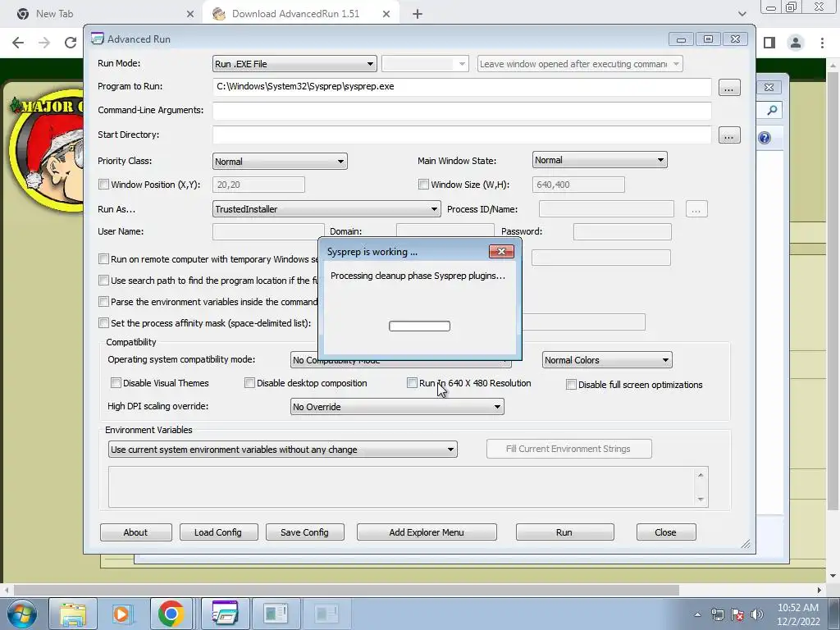The height and width of the screenshot is (630, 840).
Task: Toggle Parse environment variables checkbox
Action: 104,302
